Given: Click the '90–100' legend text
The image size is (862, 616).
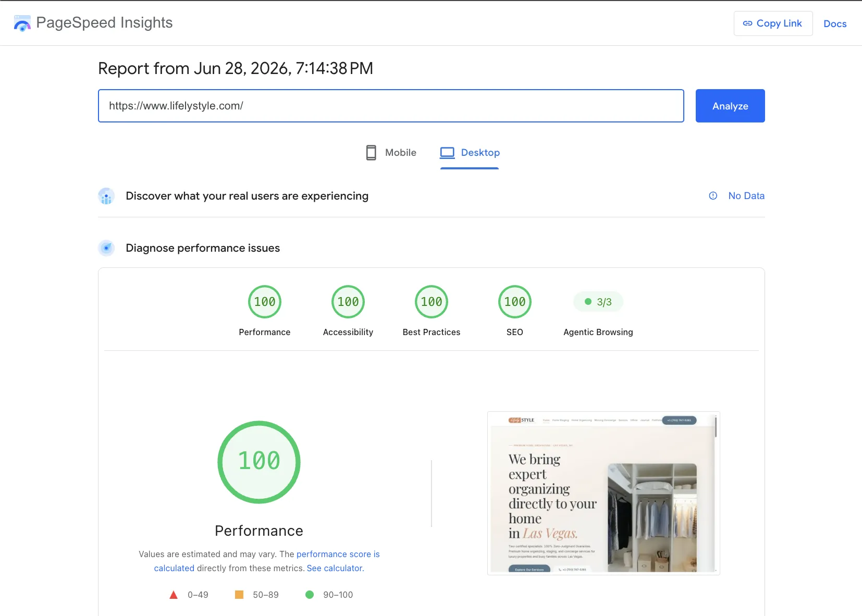Looking at the screenshot, I should [x=338, y=595].
